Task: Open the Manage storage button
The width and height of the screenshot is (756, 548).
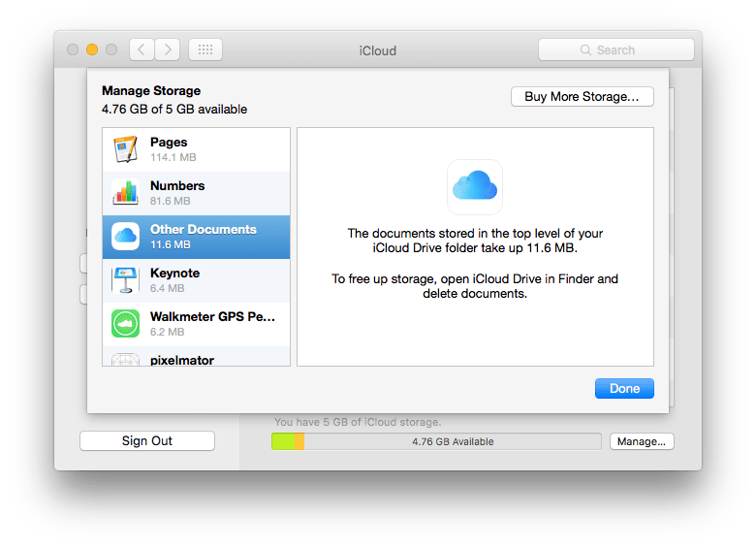Action: pos(641,441)
